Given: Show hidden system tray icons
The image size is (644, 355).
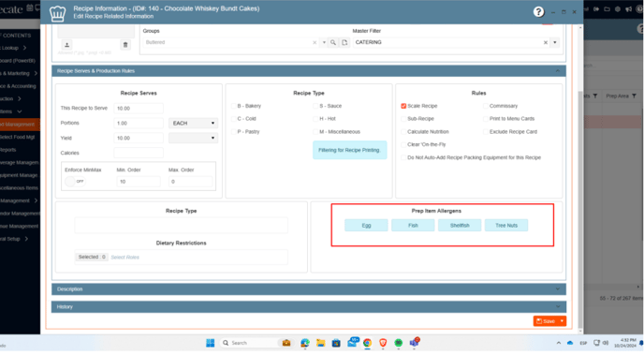Looking at the screenshot, I should point(558,343).
